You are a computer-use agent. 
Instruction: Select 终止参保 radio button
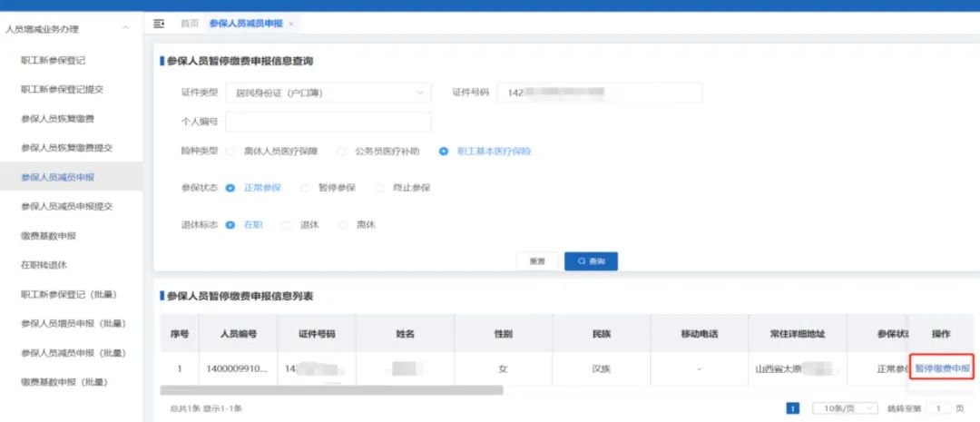(380, 188)
